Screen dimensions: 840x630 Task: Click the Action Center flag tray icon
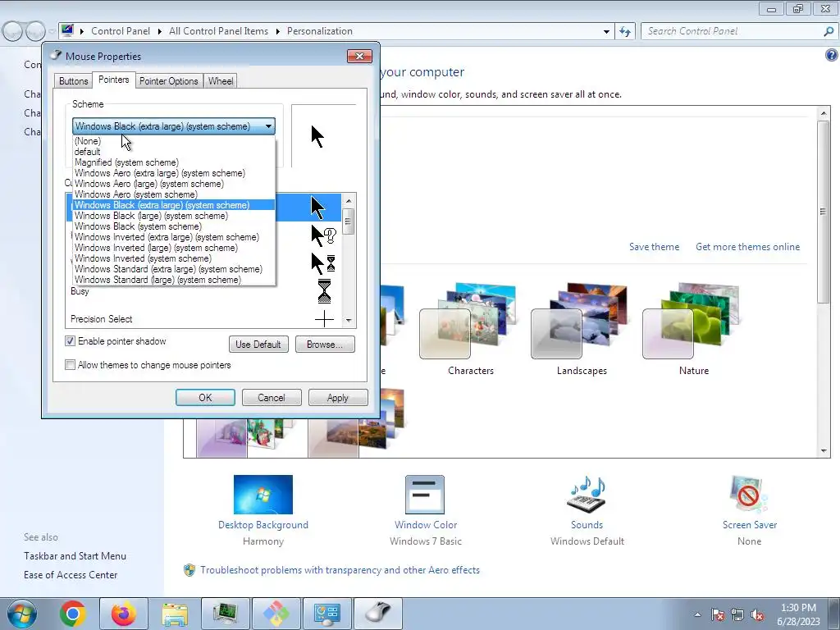(x=718, y=614)
